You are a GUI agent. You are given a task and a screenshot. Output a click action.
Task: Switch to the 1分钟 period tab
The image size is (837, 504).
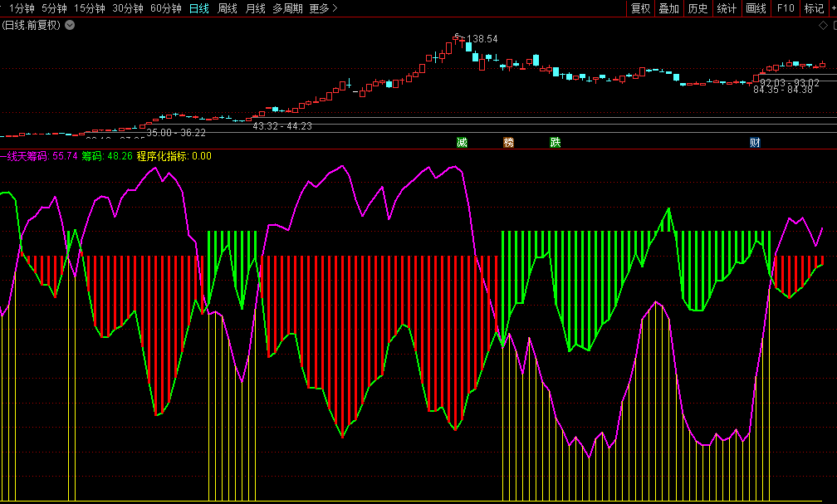point(22,8)
